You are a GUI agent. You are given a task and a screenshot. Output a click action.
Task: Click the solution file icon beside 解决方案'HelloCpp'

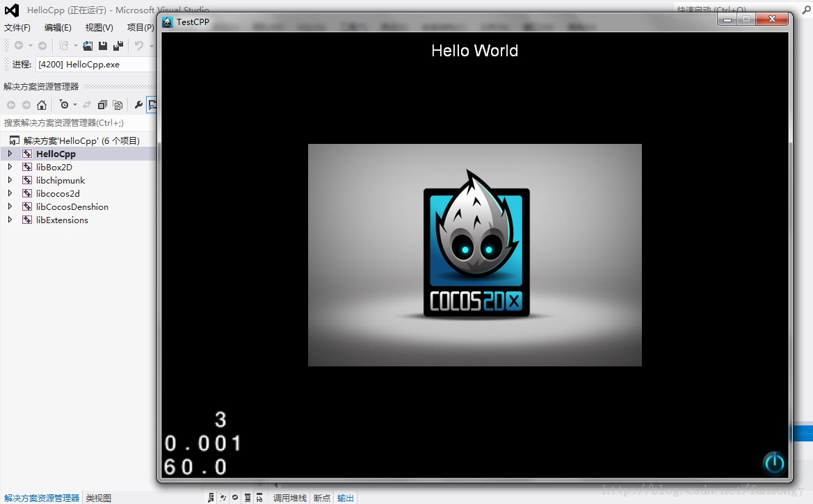[15, 140]
